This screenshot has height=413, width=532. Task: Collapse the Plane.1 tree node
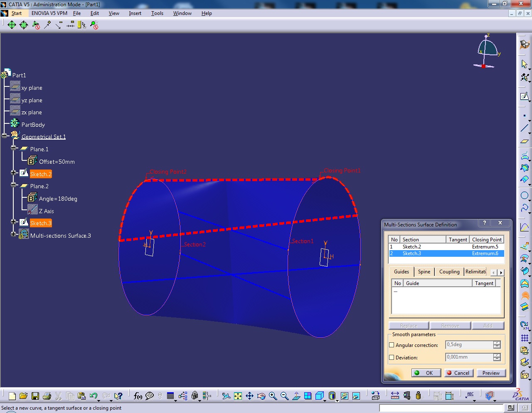click(x=14, y=148)
